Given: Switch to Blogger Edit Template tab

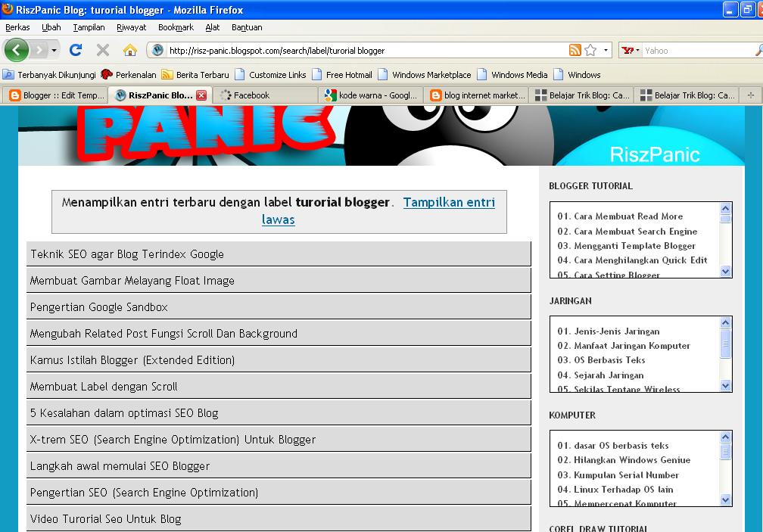Looking at the screenshot, I should tap(57, 95).
